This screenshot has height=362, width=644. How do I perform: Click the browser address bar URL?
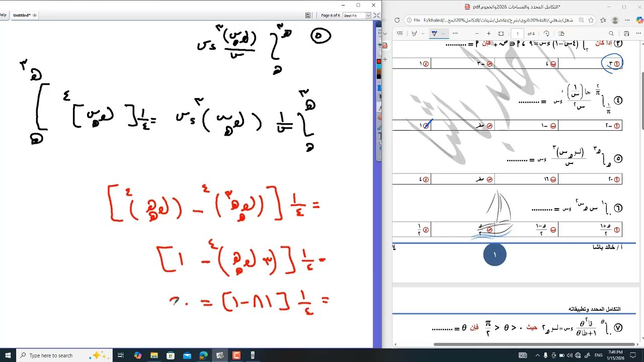coord(499,20)
